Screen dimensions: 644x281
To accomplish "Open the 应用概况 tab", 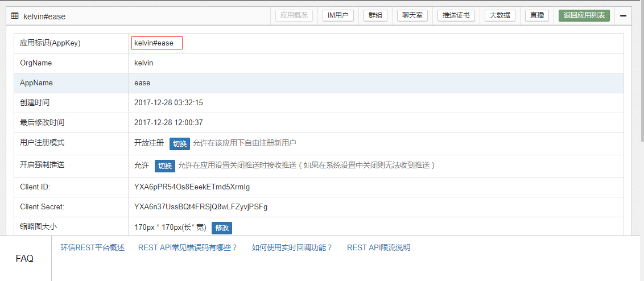I will pyautogui.click(x=294, y=15).
